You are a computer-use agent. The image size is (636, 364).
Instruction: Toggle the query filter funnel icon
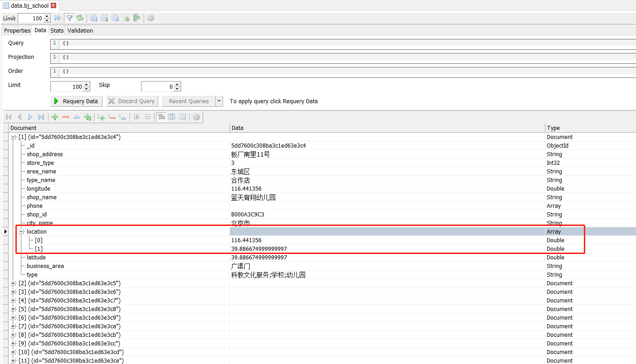[x=69, y=18]
